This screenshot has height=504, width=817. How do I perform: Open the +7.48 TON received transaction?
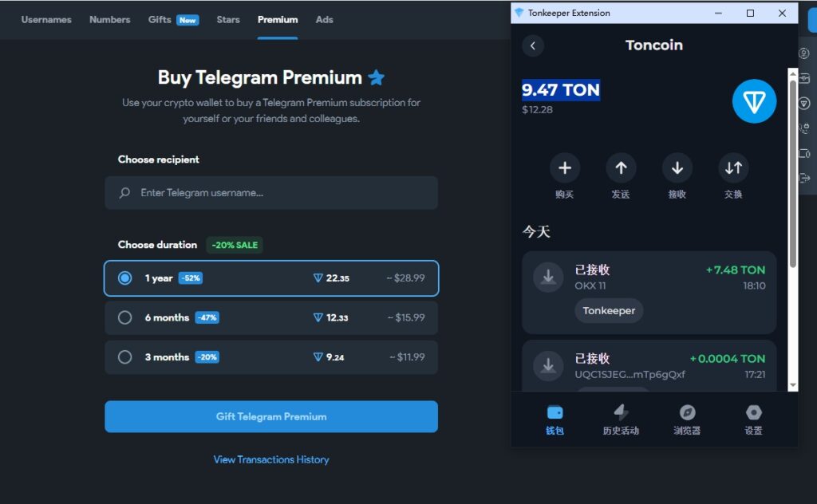click(x=649, y=293)
